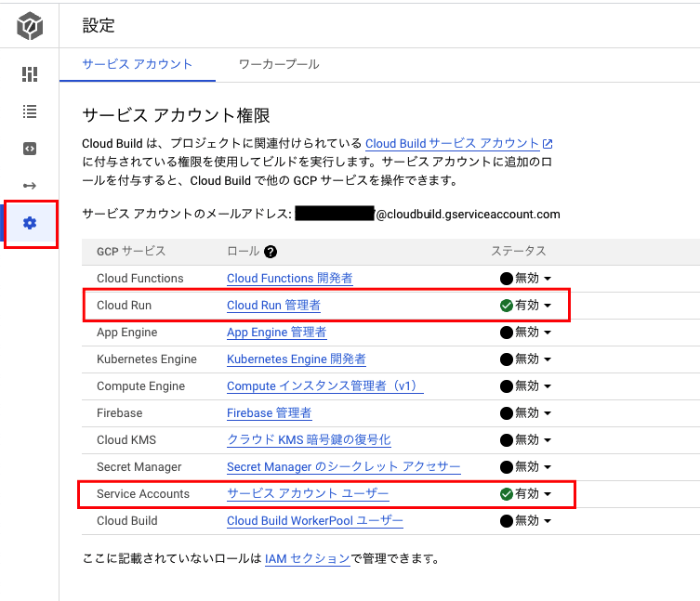Click the Service Accounts service name cell
The width and height of the screenshot is (700, 601).
point(143,494)
